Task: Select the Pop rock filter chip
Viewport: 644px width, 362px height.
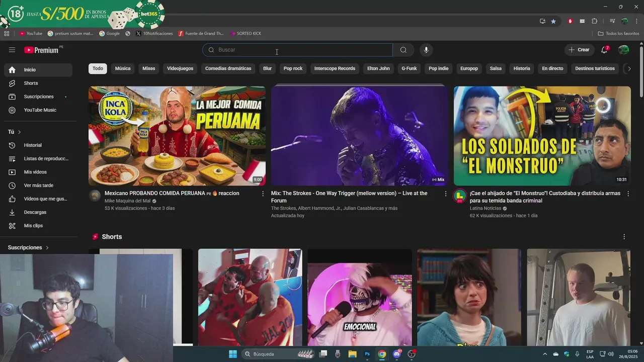Action: (x=293, y=68)
